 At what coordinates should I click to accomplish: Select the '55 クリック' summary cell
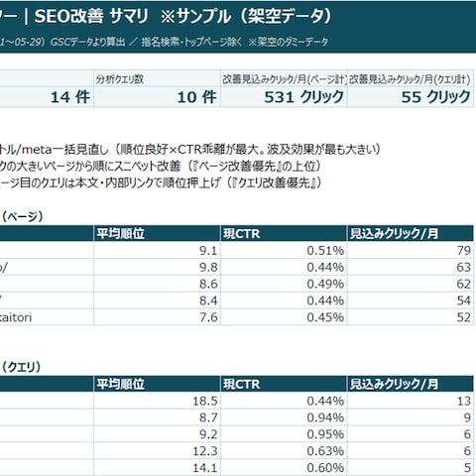(411, 97)
